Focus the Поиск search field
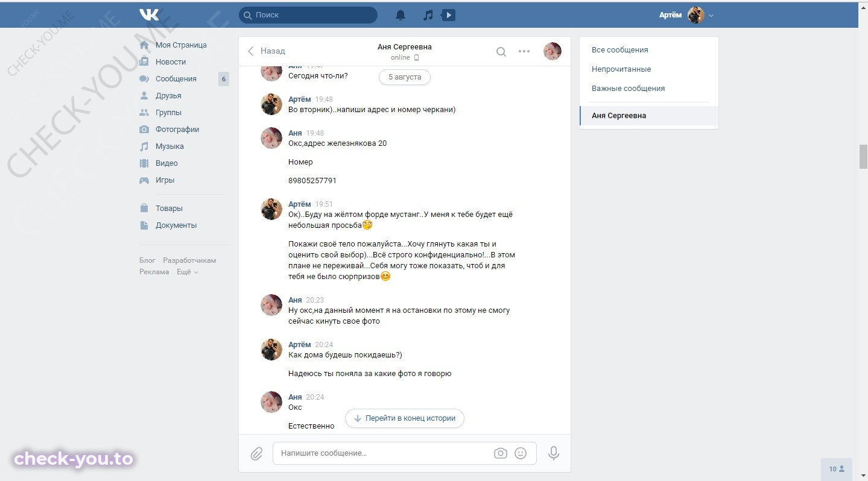 click(308, 15)
